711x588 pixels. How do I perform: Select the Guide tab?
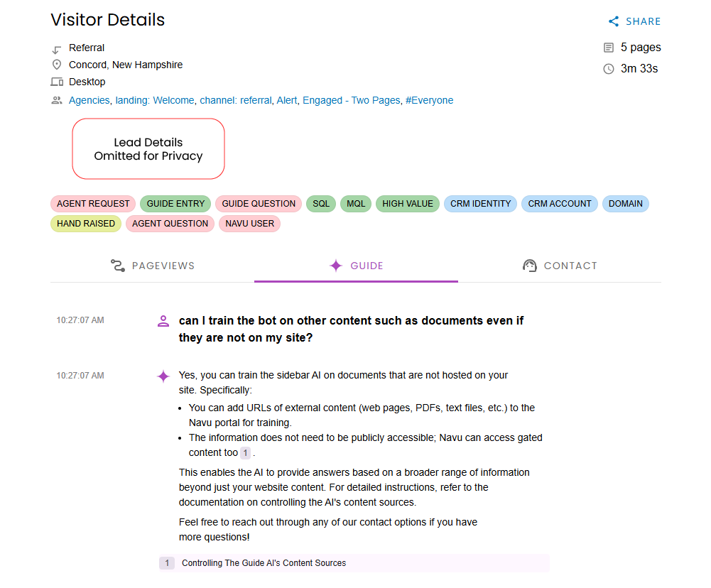(x=356, y=266)
